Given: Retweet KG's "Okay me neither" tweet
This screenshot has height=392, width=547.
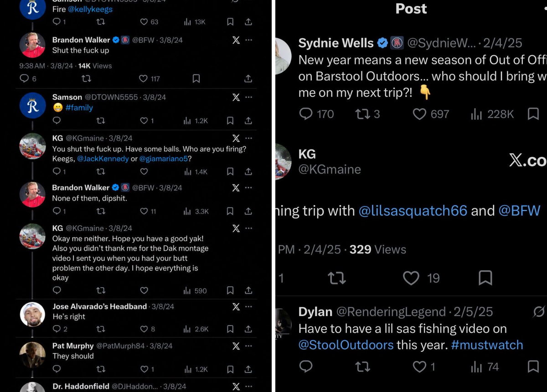Looking at the screenshot, I should click(x=101, y=290).
